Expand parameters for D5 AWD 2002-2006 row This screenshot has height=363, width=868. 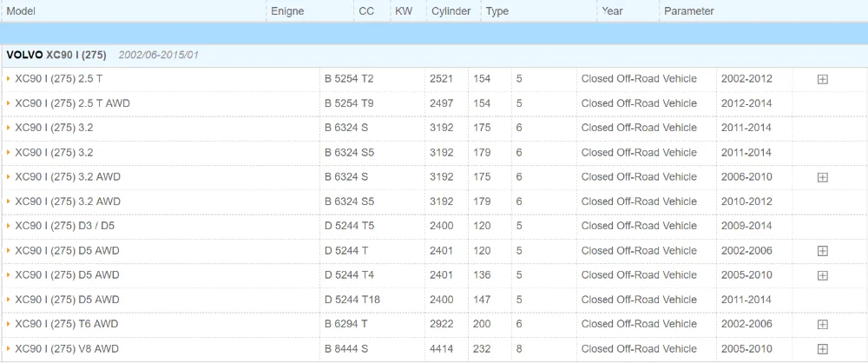[823, 251]
